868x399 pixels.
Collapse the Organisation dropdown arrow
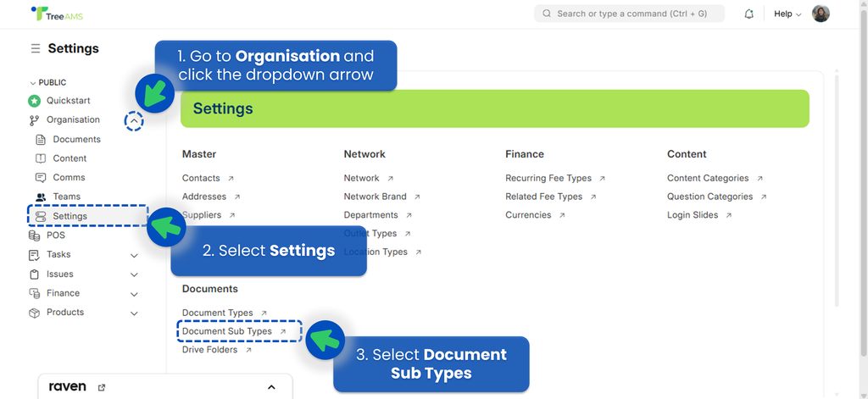pyautogui.click(x=134, y=120)
